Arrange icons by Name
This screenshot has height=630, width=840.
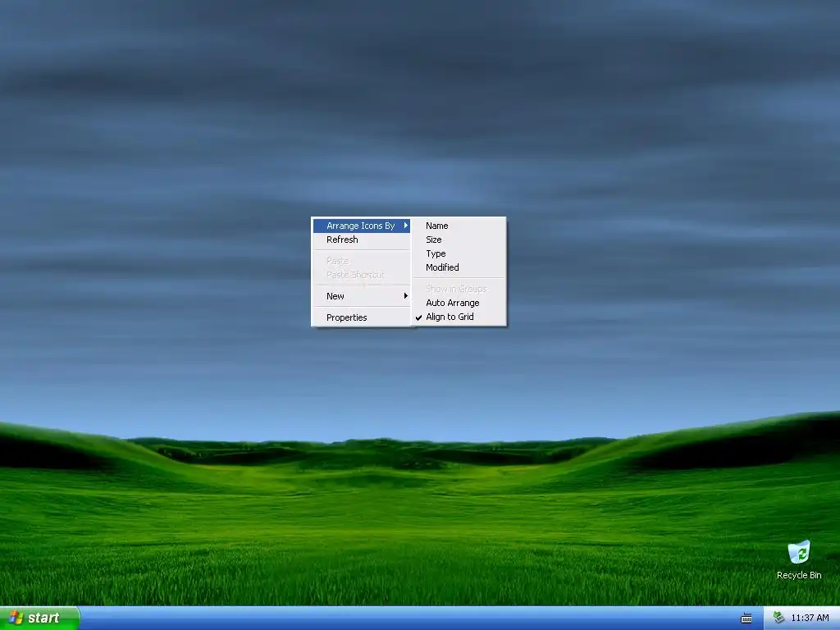click(459, 226)
